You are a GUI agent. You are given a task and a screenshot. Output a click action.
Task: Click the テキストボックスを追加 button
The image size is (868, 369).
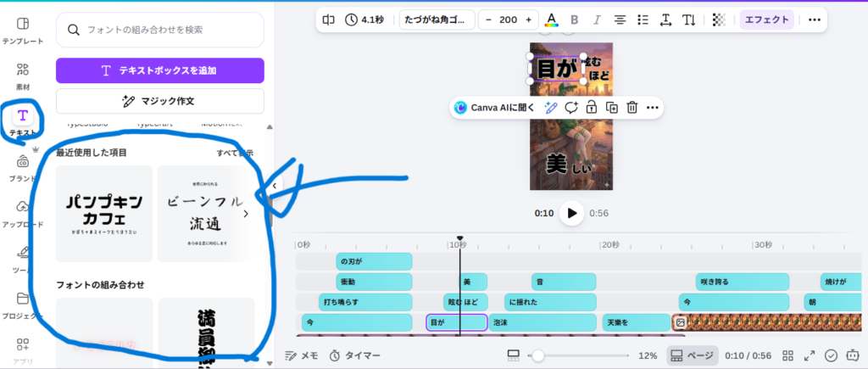(x=160, y=70)
